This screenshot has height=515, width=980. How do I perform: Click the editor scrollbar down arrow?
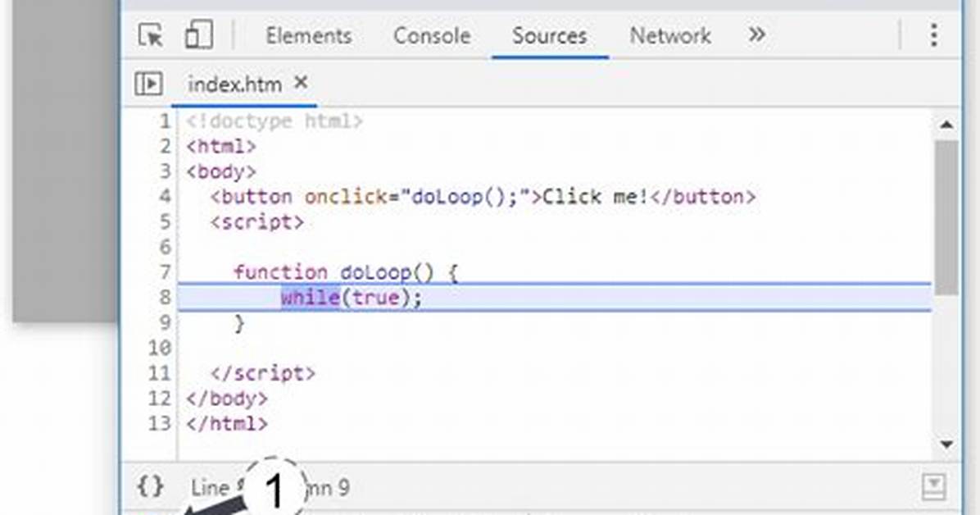pyautogui.click(x=947, y=444)
